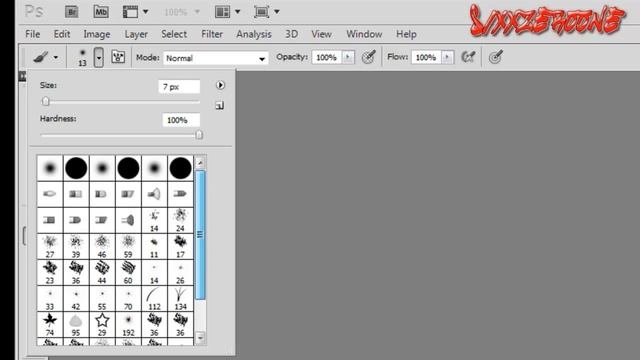
Task: Select the brush labeled 26
Action: pyautogui.click(x=180, y=273)
